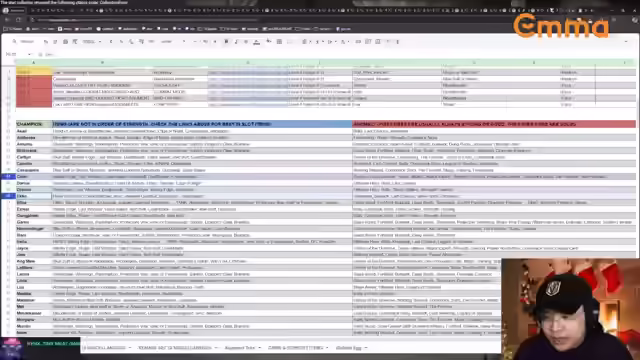Screen dimensions: 640x360
Task: Insert a chart via toolbar
Action: point(378,42)
